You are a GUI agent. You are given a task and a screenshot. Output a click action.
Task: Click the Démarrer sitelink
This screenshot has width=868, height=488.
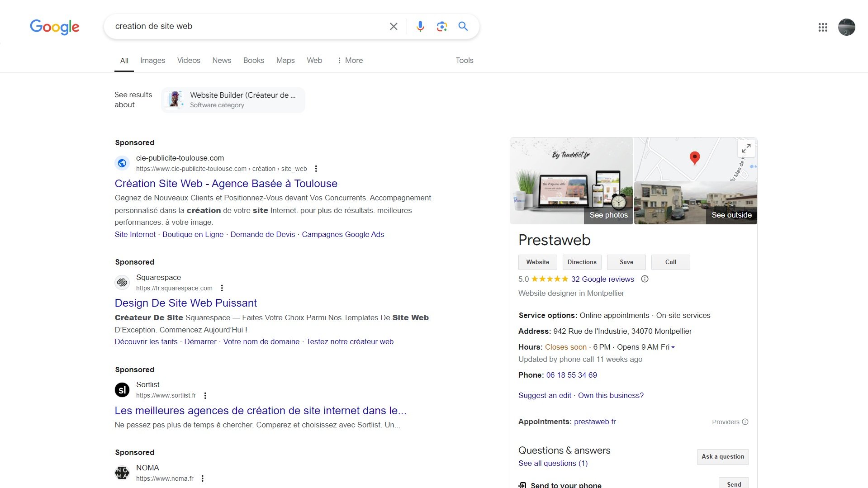point(200,342)
